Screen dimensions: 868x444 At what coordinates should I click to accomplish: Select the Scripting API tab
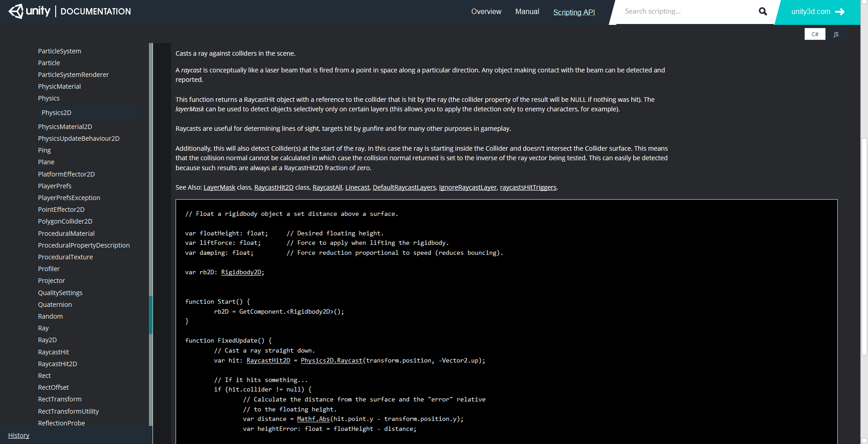pos(574,13)
